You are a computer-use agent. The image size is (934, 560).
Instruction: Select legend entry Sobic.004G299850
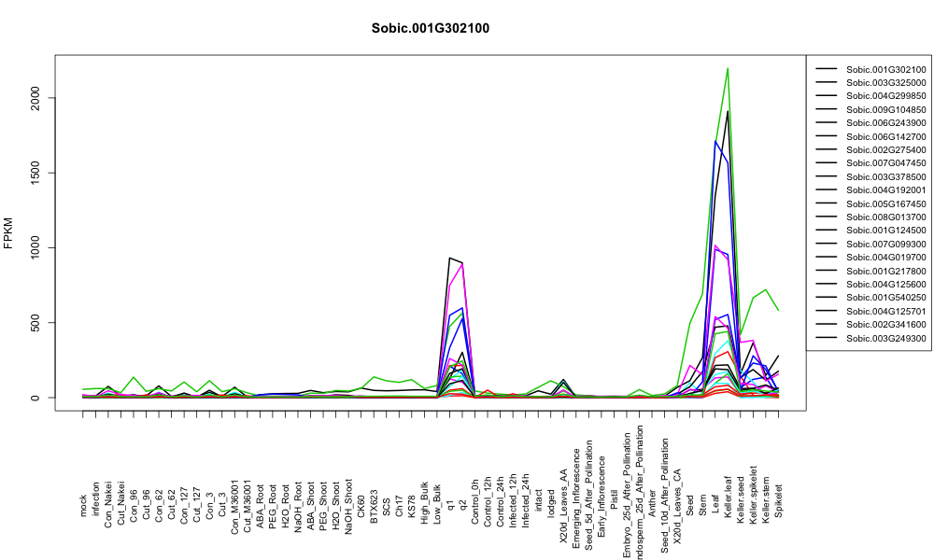[870, 96]
